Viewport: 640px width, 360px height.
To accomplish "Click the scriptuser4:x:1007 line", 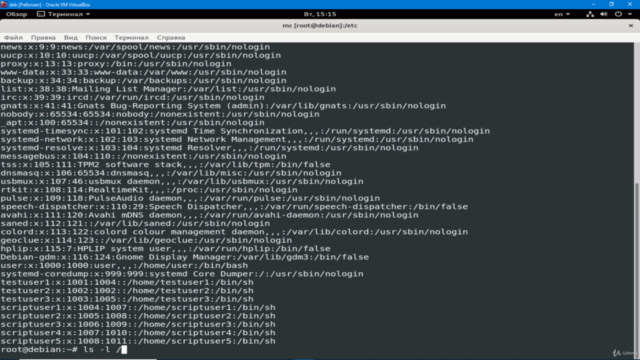I will [138, 333].
